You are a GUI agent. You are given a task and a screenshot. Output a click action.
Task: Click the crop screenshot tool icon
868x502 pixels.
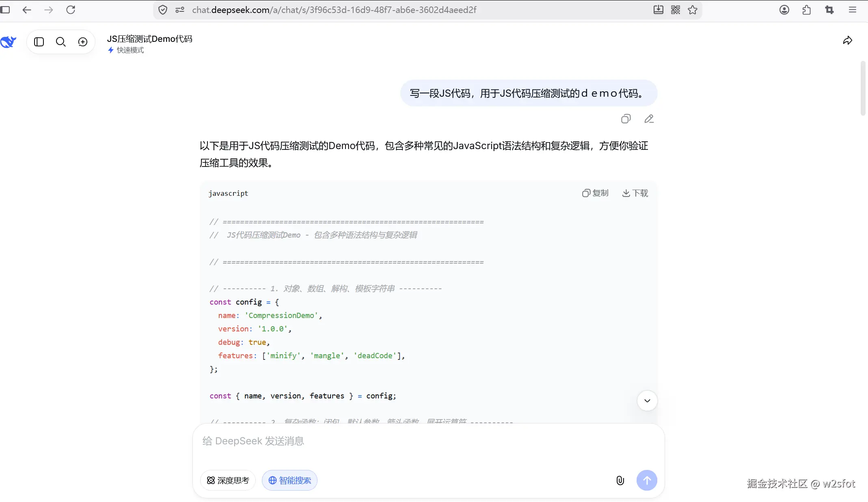(829, 10)
